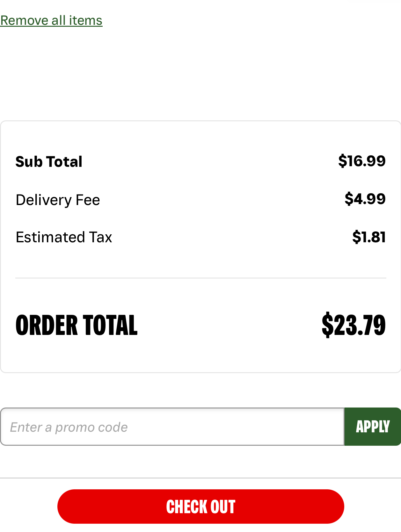Select the $16.99 subtotal amount
401x532 pixels.
pos(362,161)
